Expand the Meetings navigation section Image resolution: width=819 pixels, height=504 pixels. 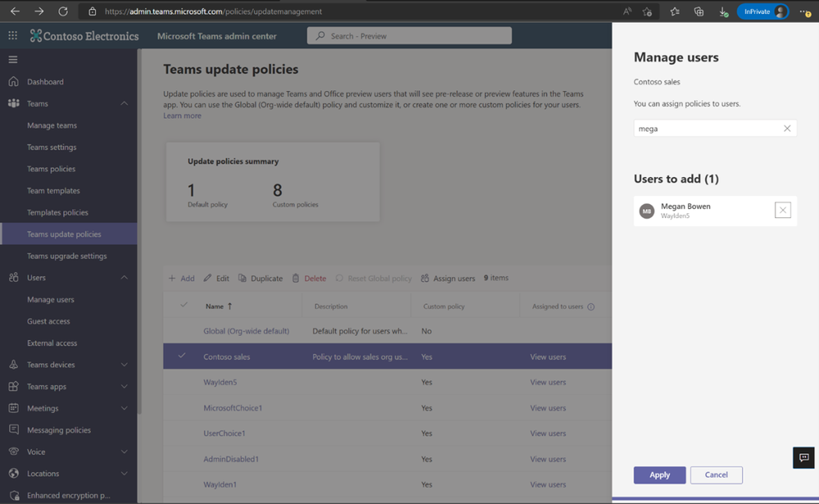[x=124, y=408]
